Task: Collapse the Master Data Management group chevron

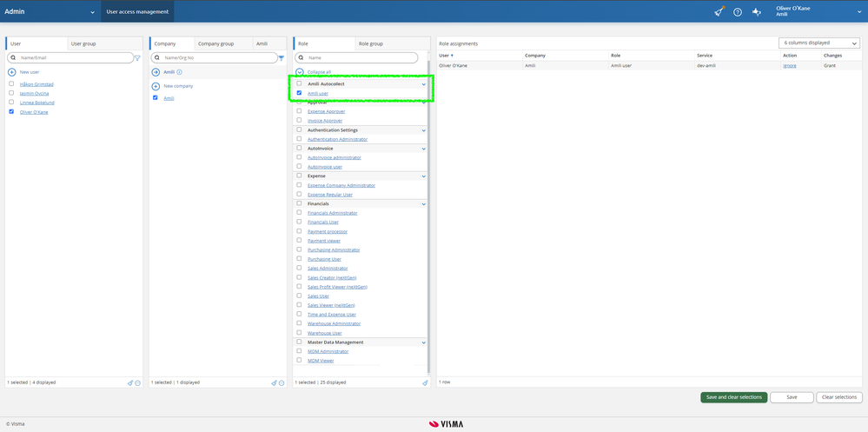Action: [424, 342]
